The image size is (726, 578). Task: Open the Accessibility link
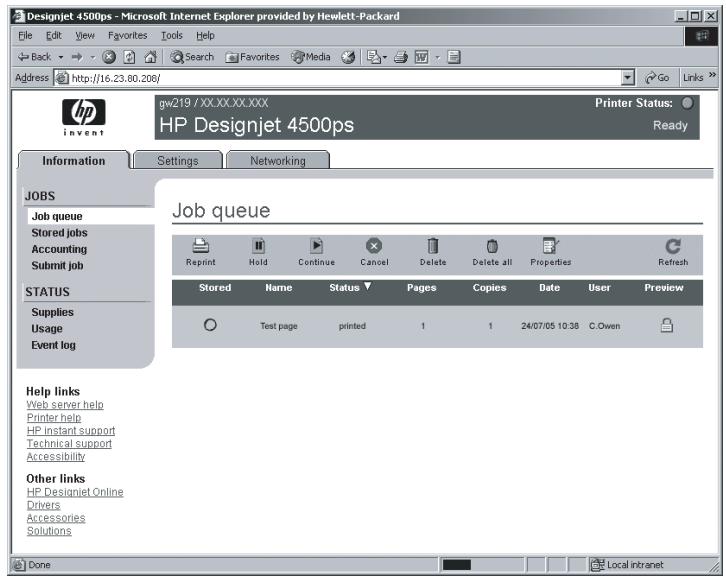56,456
